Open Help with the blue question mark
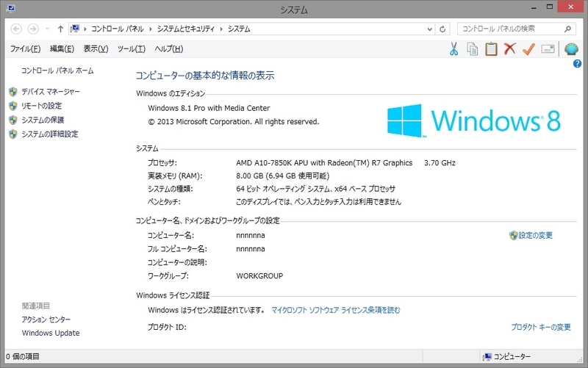588x368 pixels. pos(577,64)
